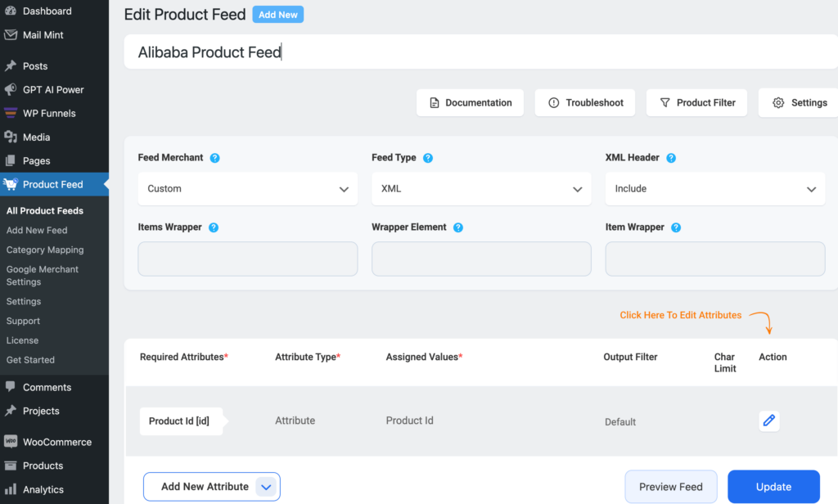The height and width of the screenshot is (504, 838).
Task: Go to Products menu
Action: (x=43, y=465)
